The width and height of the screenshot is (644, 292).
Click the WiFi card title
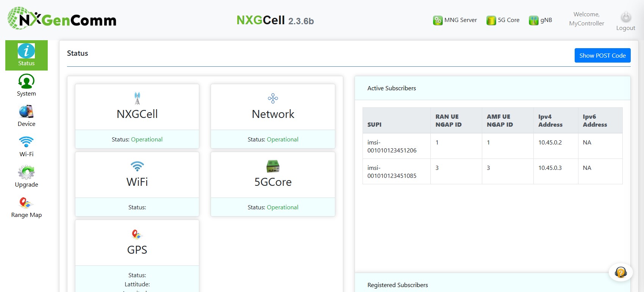click(x=137, y=182)
